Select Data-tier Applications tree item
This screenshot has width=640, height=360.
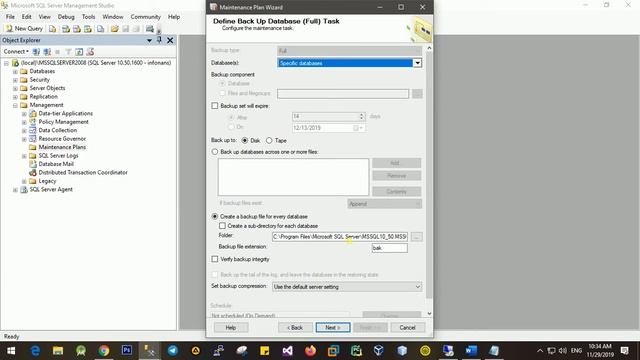click(x=65, y=113)
